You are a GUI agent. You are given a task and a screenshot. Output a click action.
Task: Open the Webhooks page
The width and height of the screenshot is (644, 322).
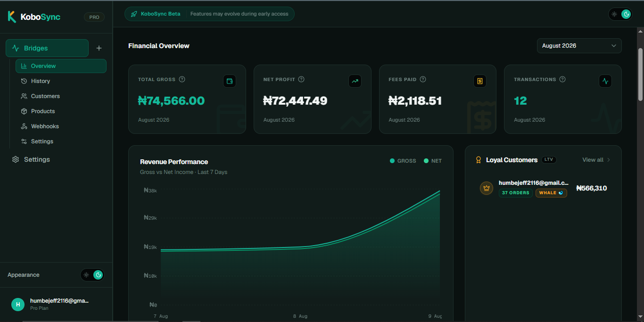[61, 126]
